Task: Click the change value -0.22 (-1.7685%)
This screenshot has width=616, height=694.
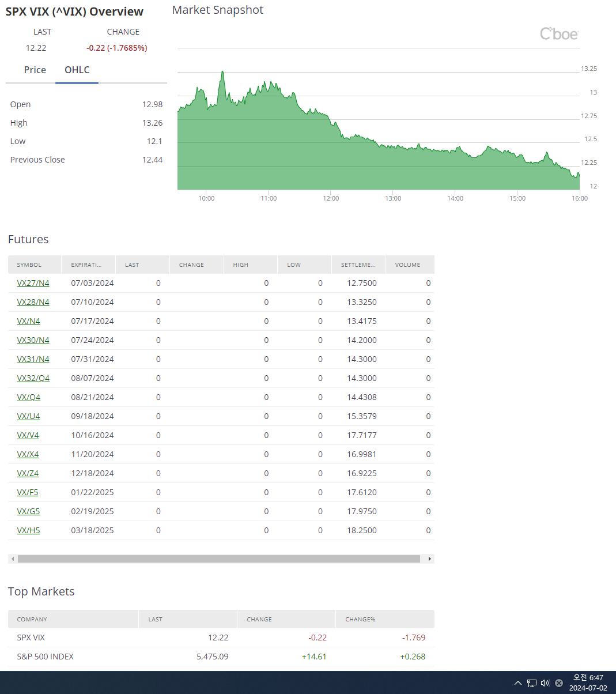Action: 116,48
